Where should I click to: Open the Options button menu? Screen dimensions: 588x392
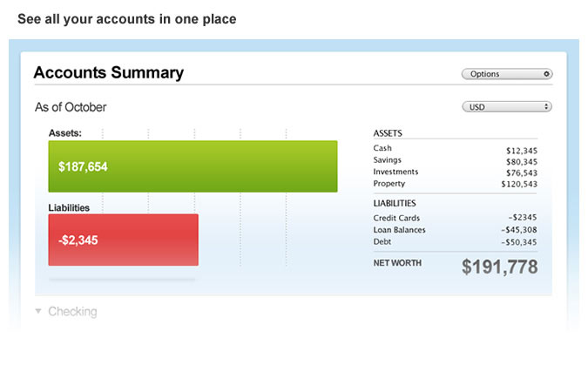[506, 74]
